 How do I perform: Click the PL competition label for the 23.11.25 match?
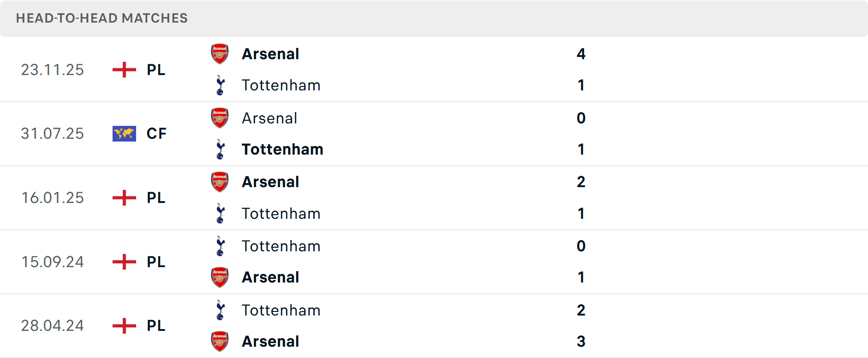[x=155, y=70]
